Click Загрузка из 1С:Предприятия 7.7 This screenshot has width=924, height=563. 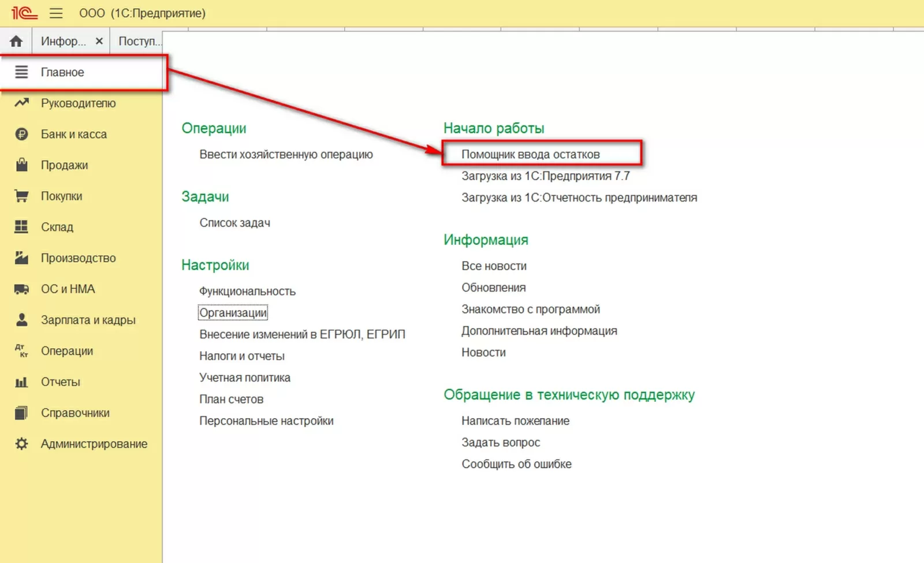545,176
